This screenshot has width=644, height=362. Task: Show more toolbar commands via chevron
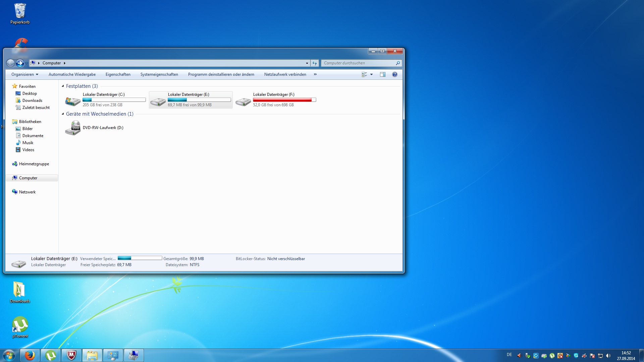click(x=315, y=74)
